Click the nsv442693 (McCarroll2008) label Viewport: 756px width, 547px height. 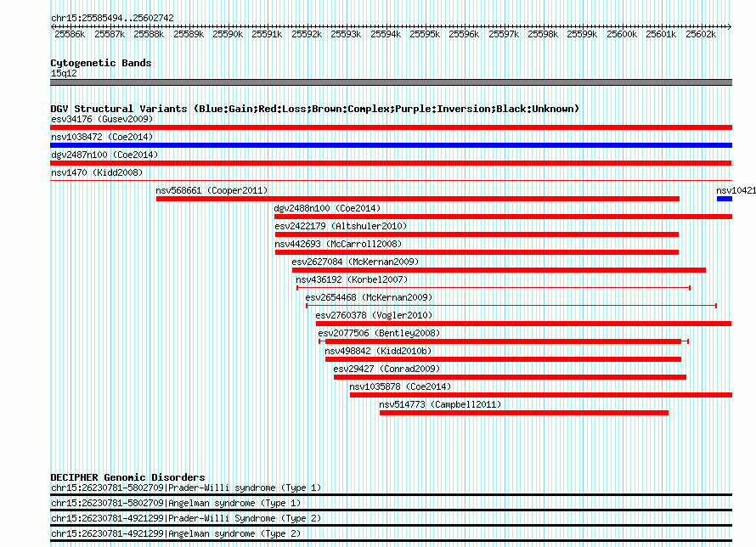click(x=338, y=244)
